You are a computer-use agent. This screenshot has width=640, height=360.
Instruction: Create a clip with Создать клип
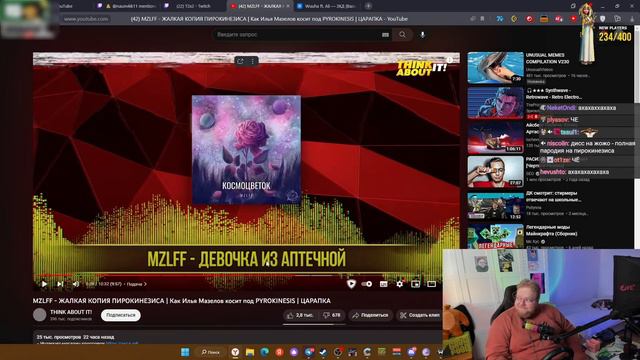tap(420, 315)
